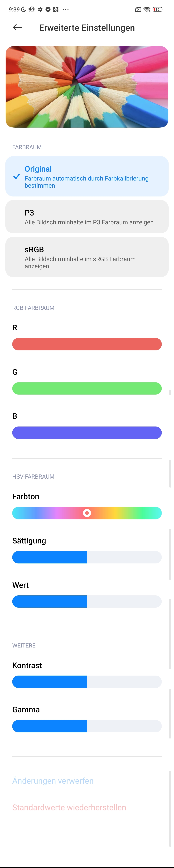This screenshot has width=174, height=868.
Task: Discard changes via Änderungen verwerfen
Action: tap(53, 781)
